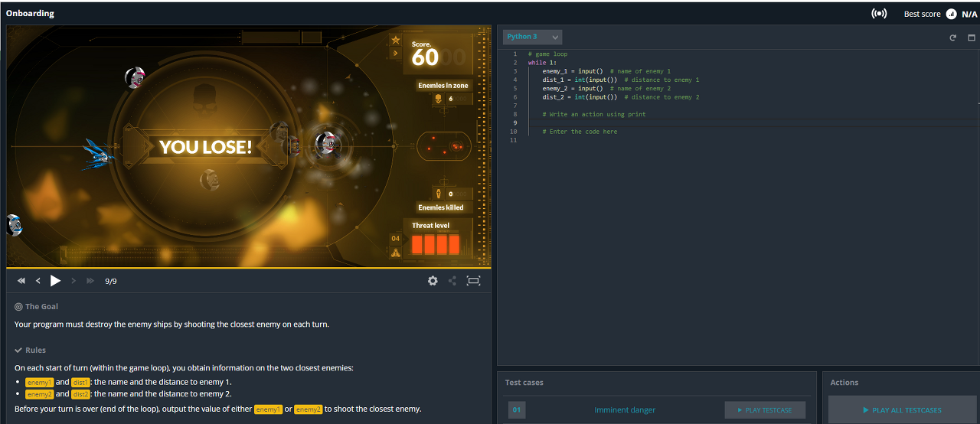Click the Rules section heading
980x424 pixels.
tap(35, 351)
